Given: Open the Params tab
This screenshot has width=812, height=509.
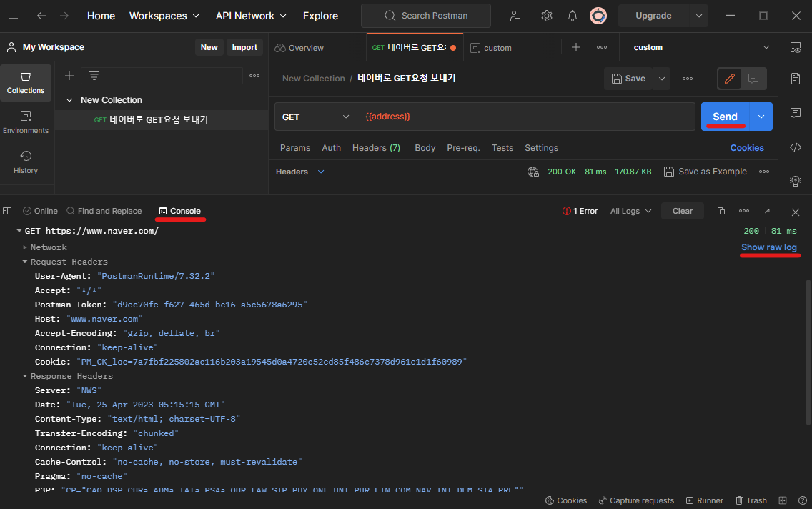Looking at the screenshot, I should coord(295,148).
